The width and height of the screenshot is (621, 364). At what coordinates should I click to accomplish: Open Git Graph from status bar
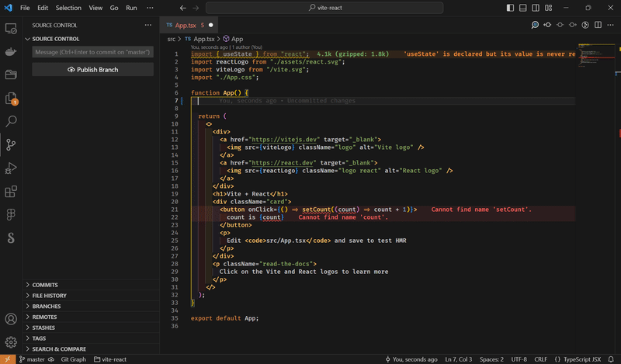pyautogui.click(x=73, y=359)
